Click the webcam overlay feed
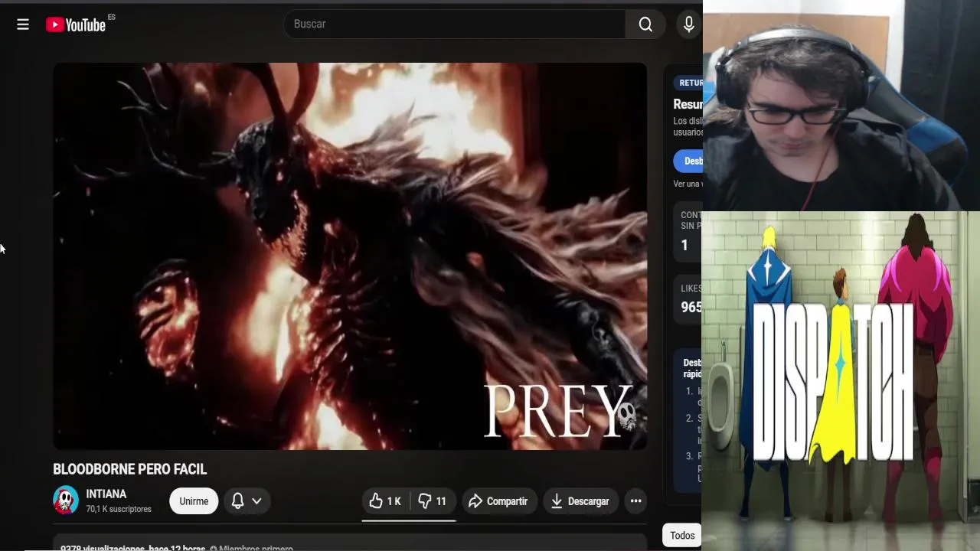 [841, 106]
